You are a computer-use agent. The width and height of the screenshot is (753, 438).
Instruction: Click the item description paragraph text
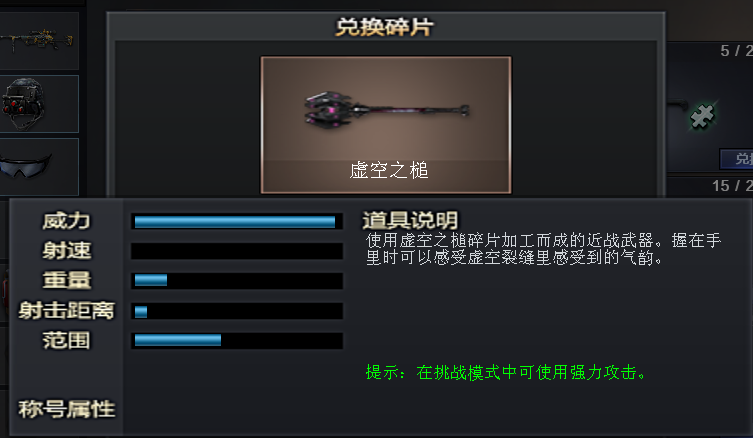(x=543, y=249)
